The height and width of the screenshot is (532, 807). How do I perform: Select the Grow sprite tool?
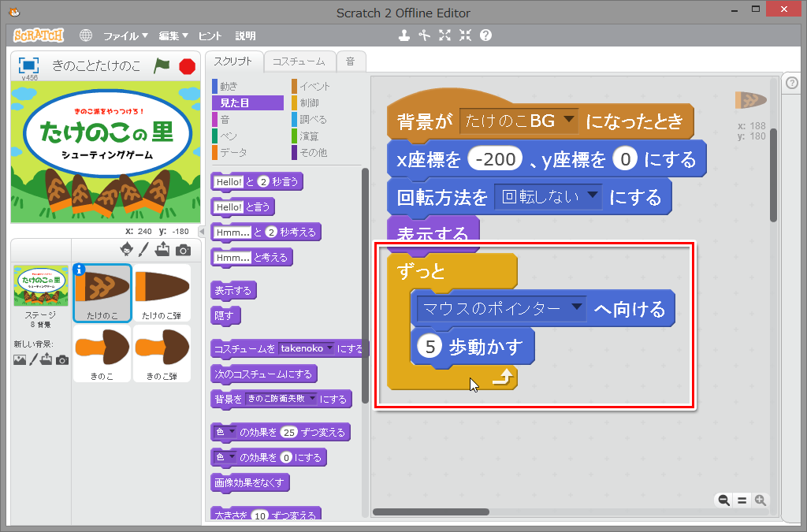444,35
